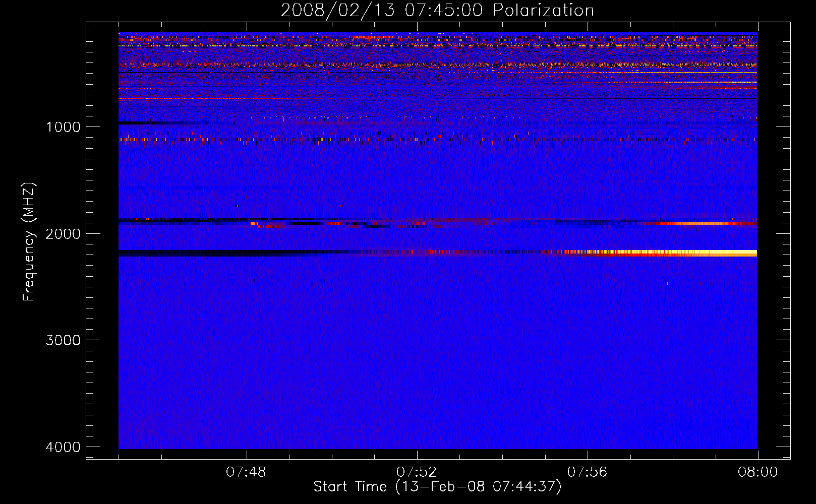The height and width of the screenshot is (504, 816).
Task: Click the 08:00 time tick label
Action: (x=757, y=472)
